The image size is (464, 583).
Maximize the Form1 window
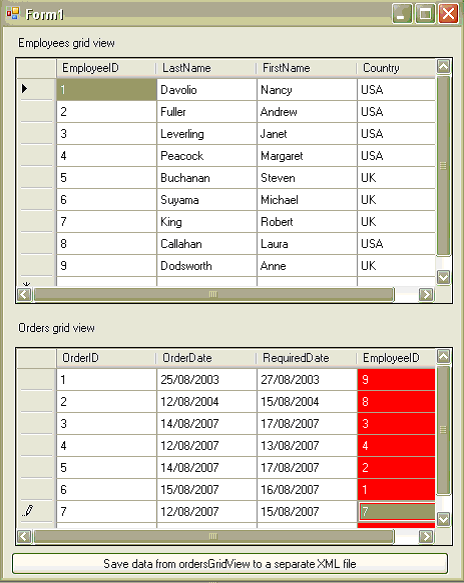pos(425,14)
